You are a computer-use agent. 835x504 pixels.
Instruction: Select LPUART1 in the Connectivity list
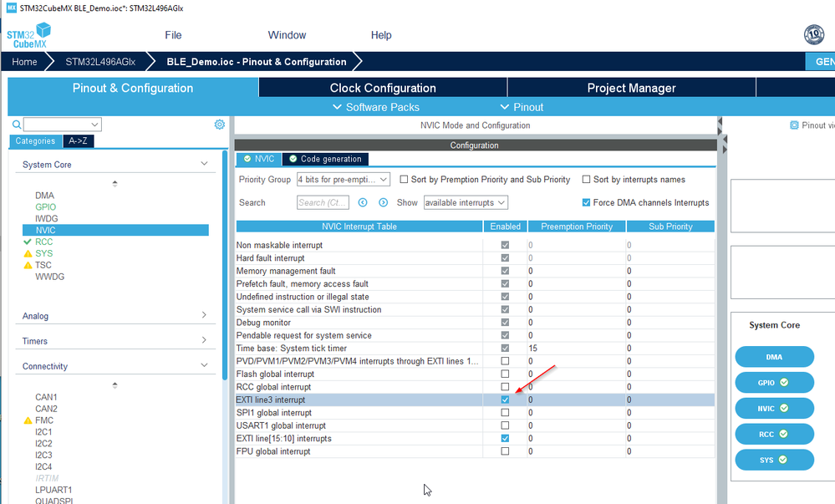pos(53,490)
